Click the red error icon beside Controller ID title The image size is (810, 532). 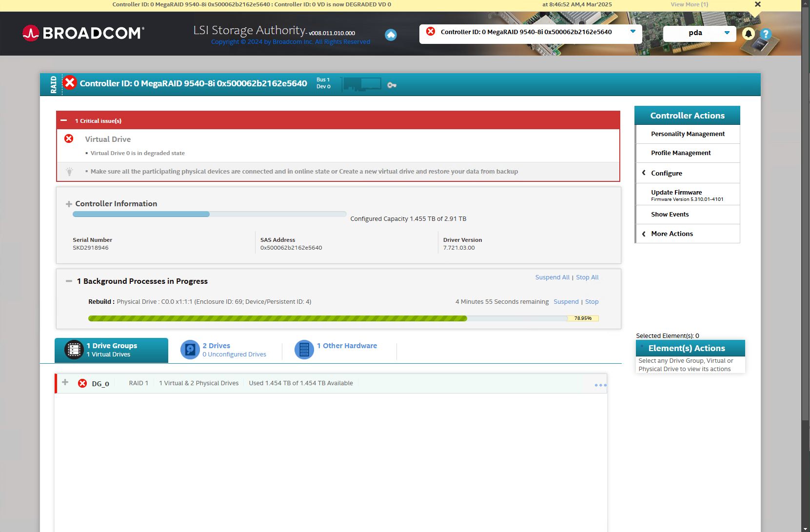click(70, 83)
